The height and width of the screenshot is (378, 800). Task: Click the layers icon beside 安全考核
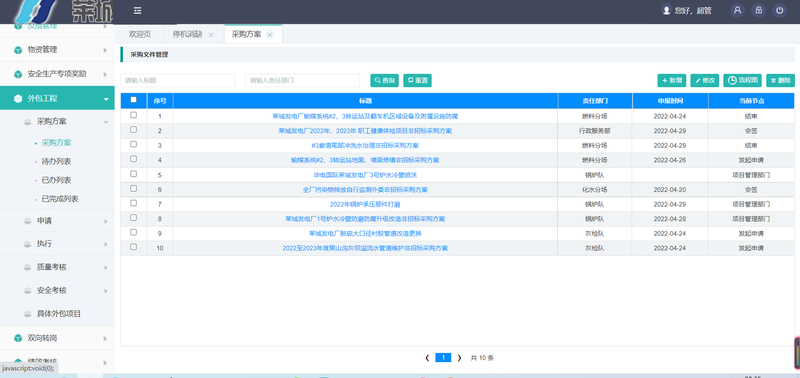click(28, 291)
